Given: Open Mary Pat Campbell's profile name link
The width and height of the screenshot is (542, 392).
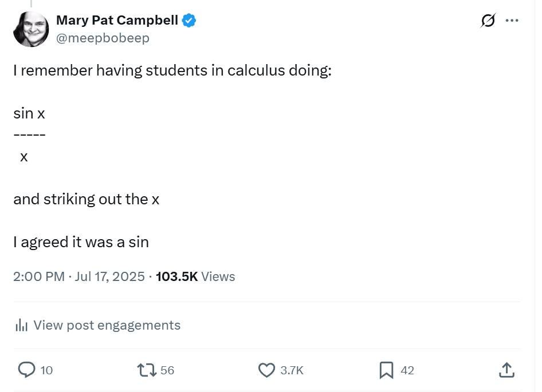Looking at the screenshot, I should (117, 20).
